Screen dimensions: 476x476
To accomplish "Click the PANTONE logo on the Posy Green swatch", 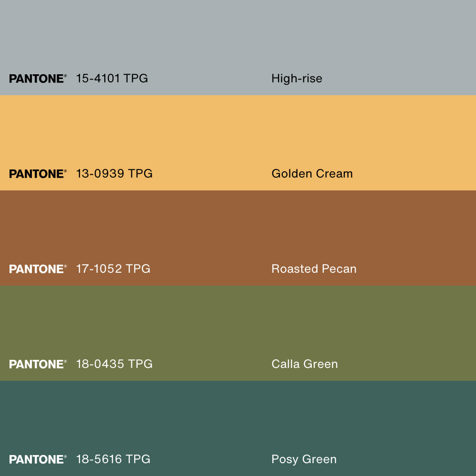I will click(x=38, y=459).
